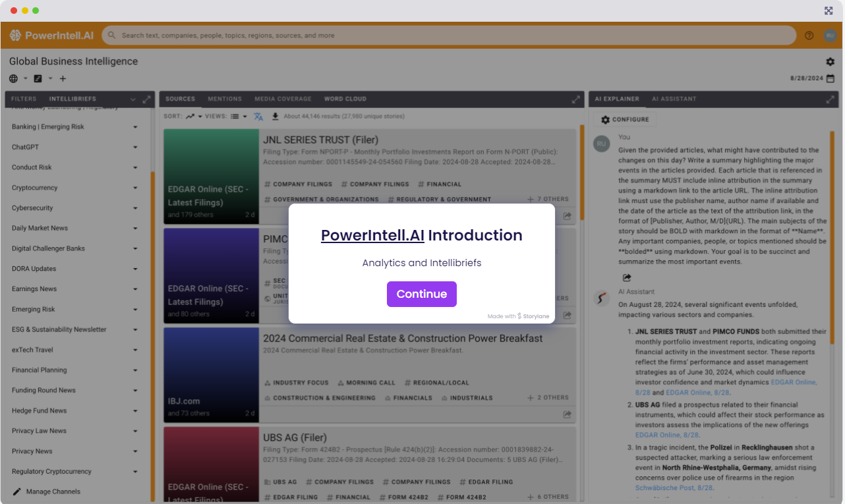Click the JNL Series Trust EDGAR Online thumbnail
The width and height of the screenshot is (845, 504).
click(x=211, y=177)
